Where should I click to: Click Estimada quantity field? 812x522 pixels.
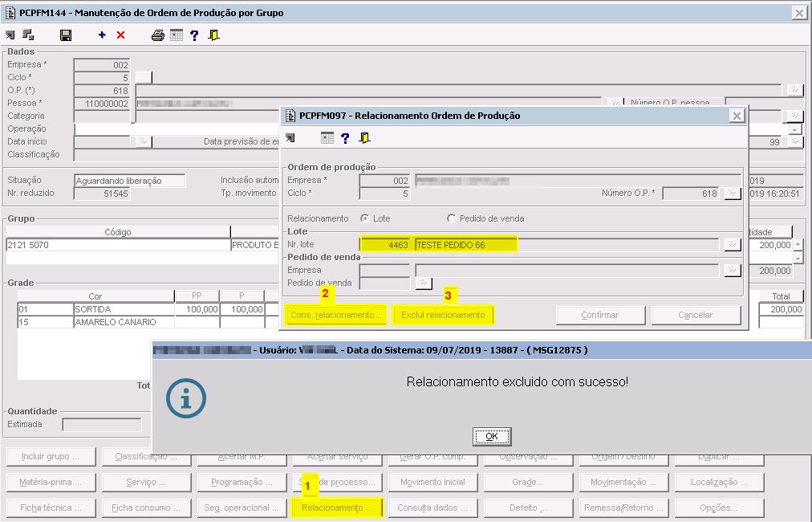[x=101, y=425]
